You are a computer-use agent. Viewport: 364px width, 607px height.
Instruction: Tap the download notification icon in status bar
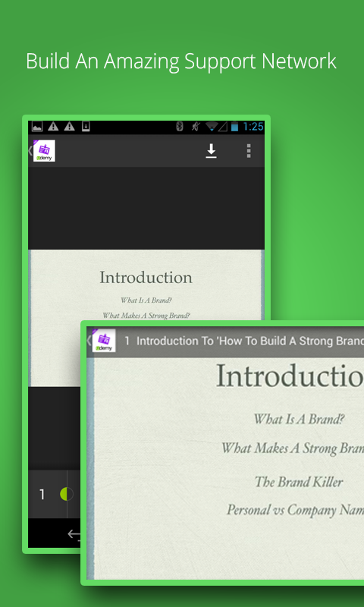[86, 126]
